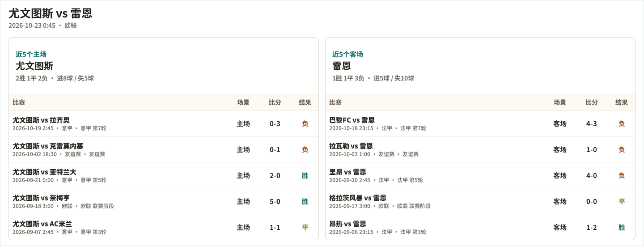Click the 比分 column header in 尤文图斯 table
This screenshot has width=644, height=246.
point(275,102)
